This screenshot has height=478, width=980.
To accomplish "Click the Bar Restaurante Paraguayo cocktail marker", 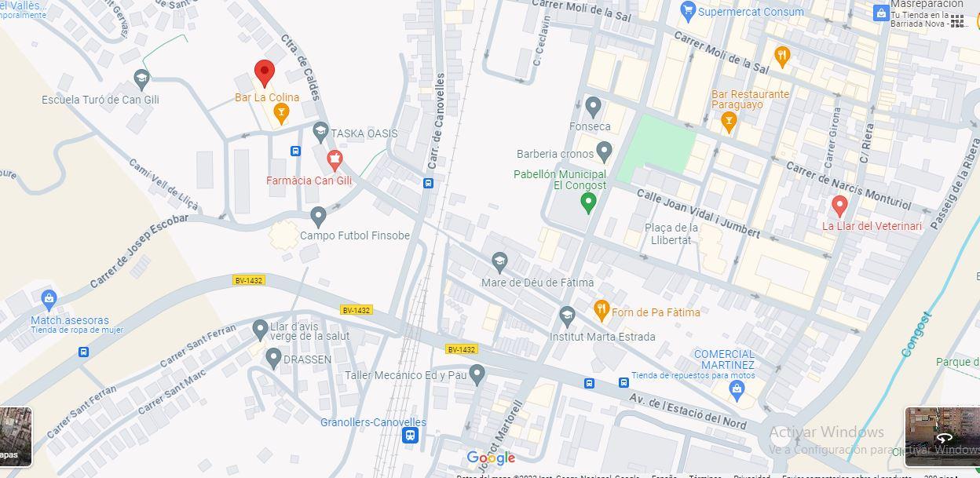I will click(728, 122).
